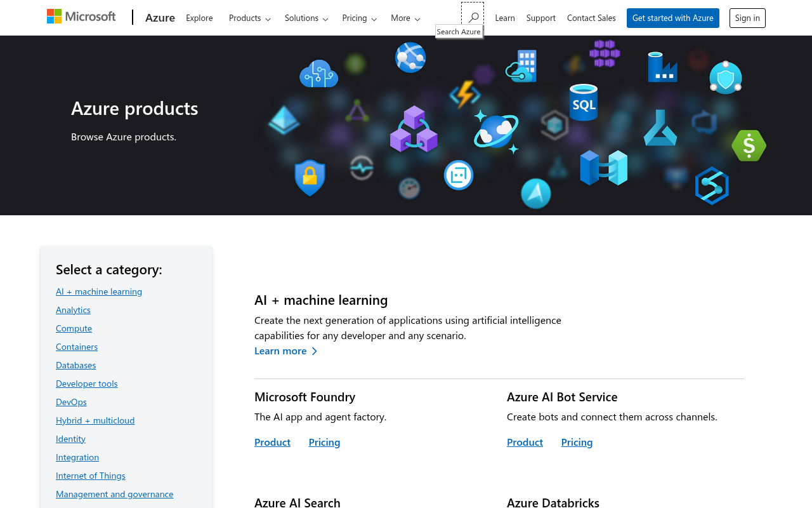Open the Explore menu item
Screen dimensions: 812x508
click(x=199, y=18)
